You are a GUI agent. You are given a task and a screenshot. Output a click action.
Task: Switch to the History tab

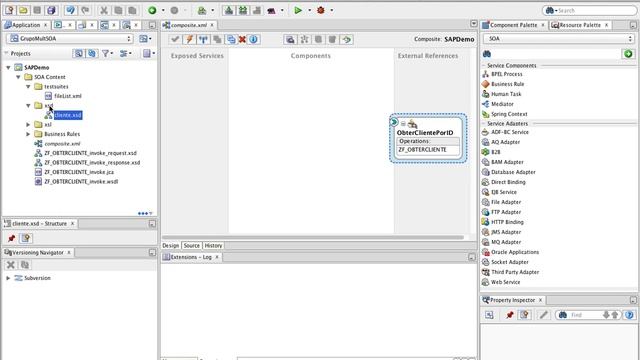coord(213,246)
